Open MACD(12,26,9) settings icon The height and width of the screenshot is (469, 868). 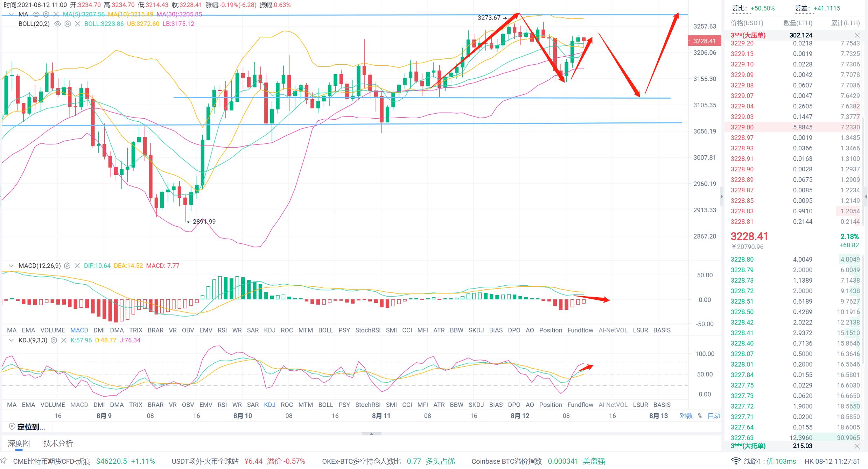point(67,266)
